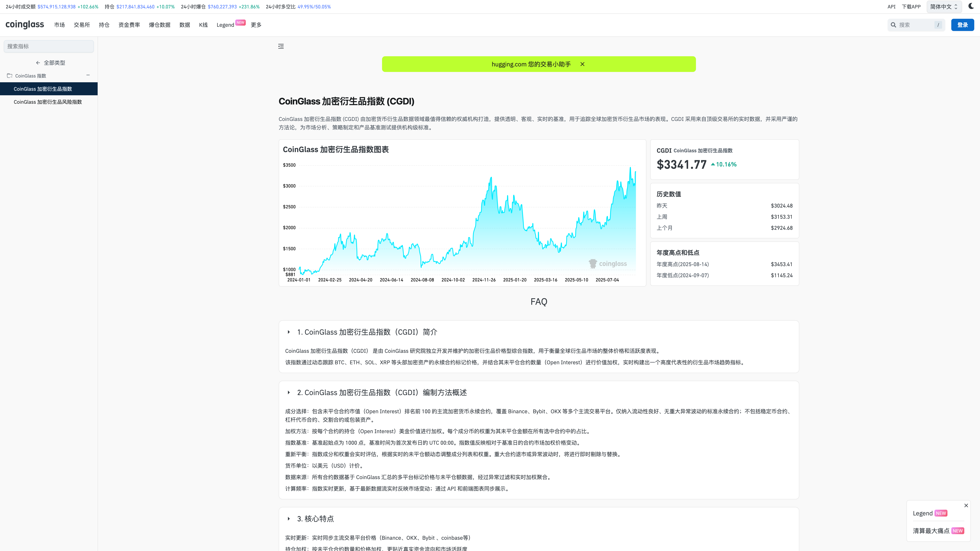Click the hugging.com 您的交易小助手 banner text

click(531, 64)
